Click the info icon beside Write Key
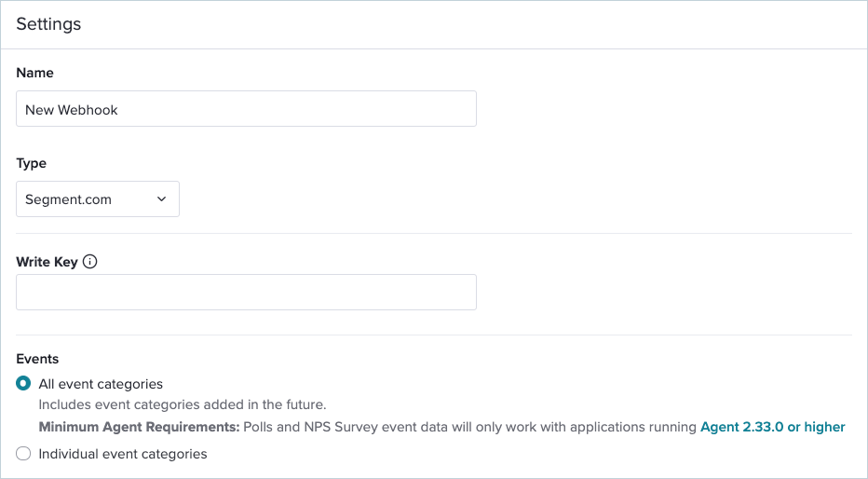Image resolution: width=868 pixels, height=479 pixels. pos(89,261)
